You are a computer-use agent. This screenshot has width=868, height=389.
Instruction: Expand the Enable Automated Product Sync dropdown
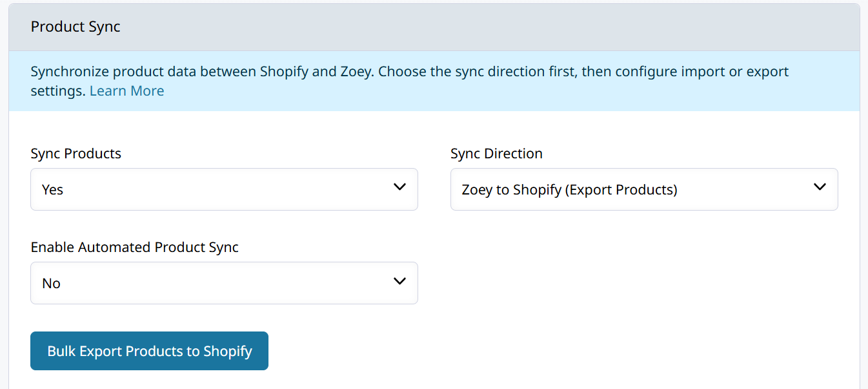pos(224,283)
